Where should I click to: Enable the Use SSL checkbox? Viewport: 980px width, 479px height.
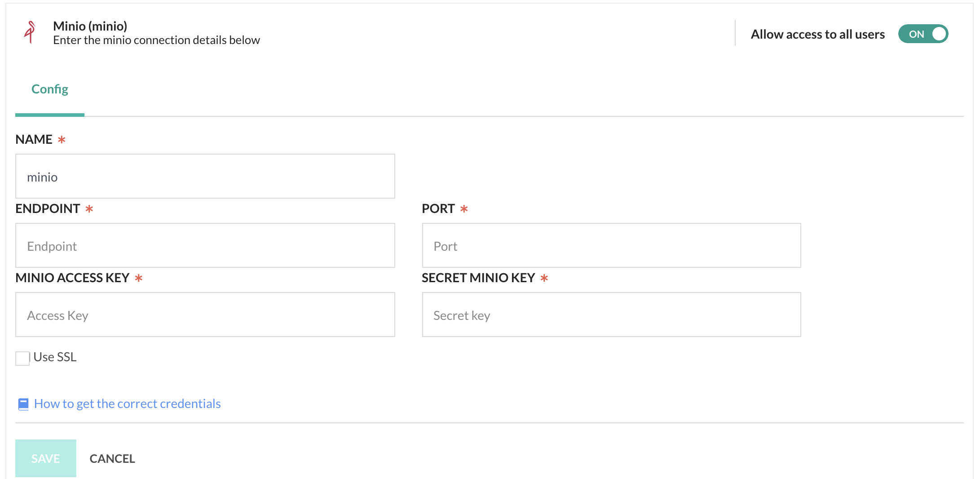(22, 358)
